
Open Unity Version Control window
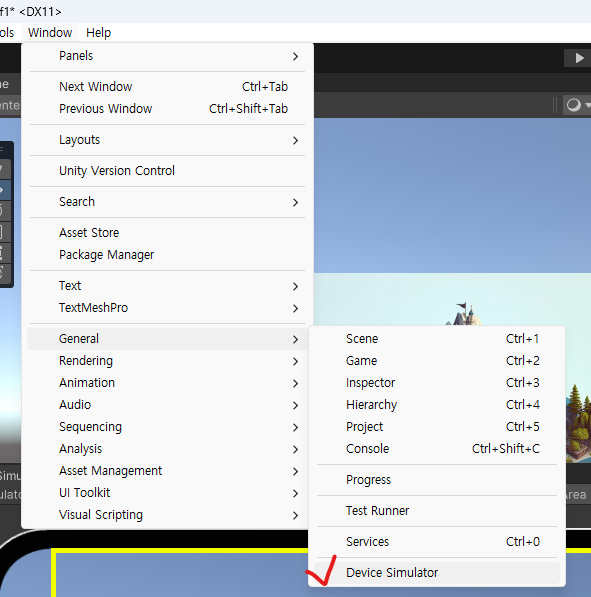click(168, 171)
